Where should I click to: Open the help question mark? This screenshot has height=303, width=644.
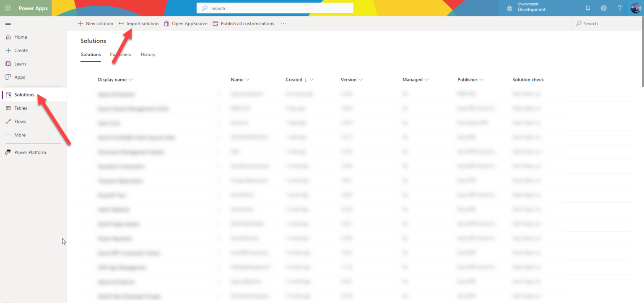click(x=620, y=8)
